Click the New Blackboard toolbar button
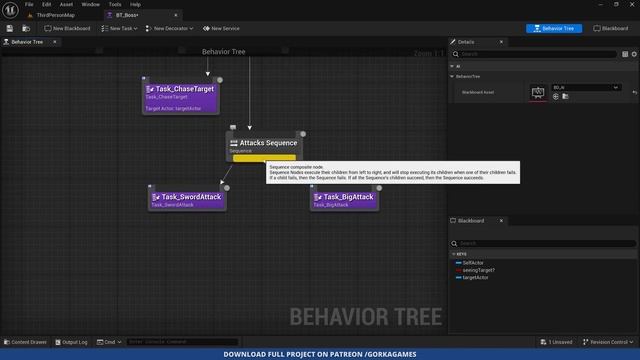This screenshot has width=640, height=360. (67, 29)
